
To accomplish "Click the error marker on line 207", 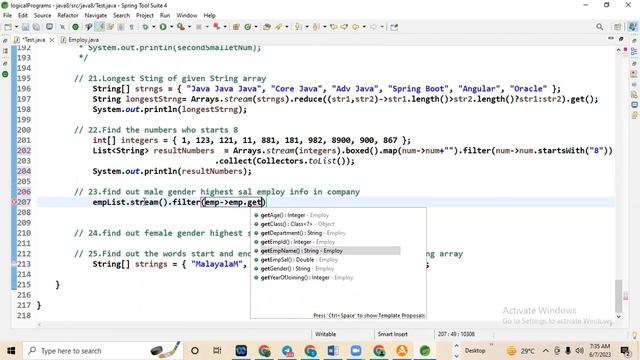I will [x=14, y=202].
